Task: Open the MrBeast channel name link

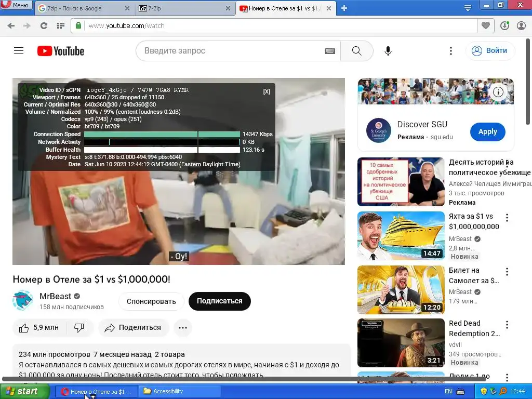Action: tap(55, 296)
